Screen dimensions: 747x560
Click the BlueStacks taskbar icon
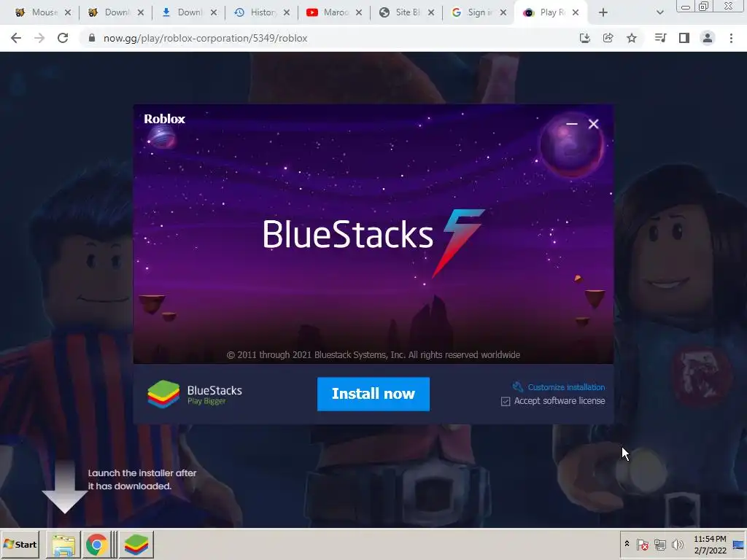point(136,544)
